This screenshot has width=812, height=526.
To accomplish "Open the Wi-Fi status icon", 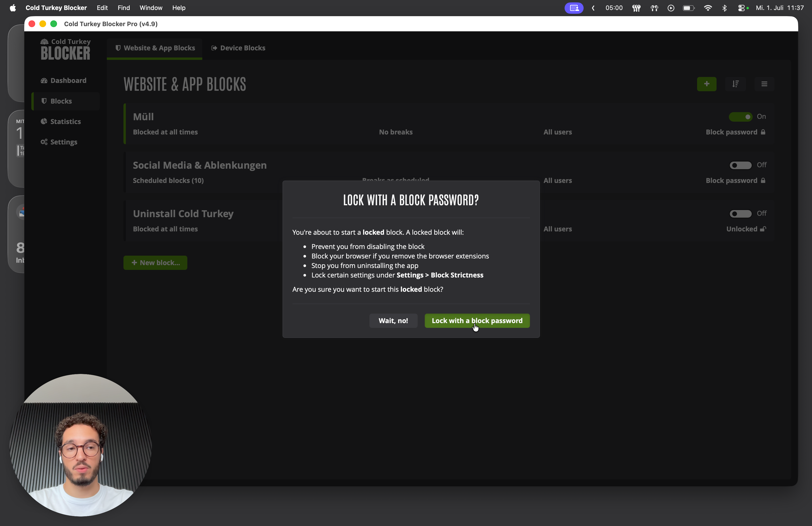I will 708,8.
